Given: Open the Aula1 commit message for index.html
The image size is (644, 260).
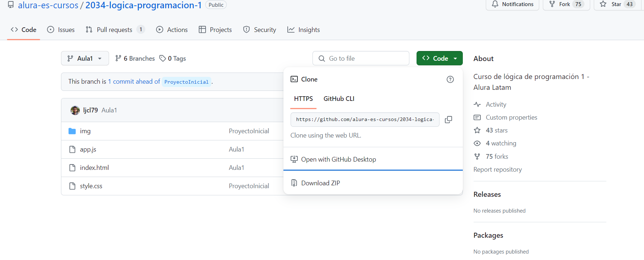Looking at the screenshot, I should (x=236, y=168).
